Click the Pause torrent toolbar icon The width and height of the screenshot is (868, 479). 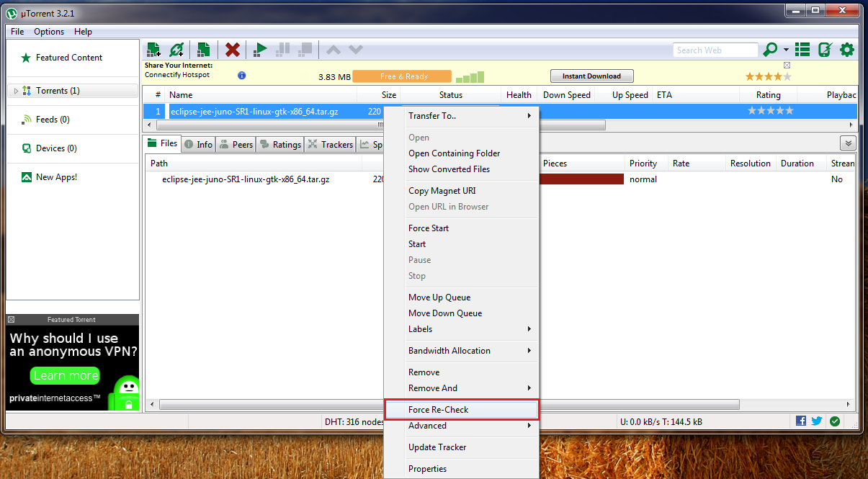(x=283, y=50)
